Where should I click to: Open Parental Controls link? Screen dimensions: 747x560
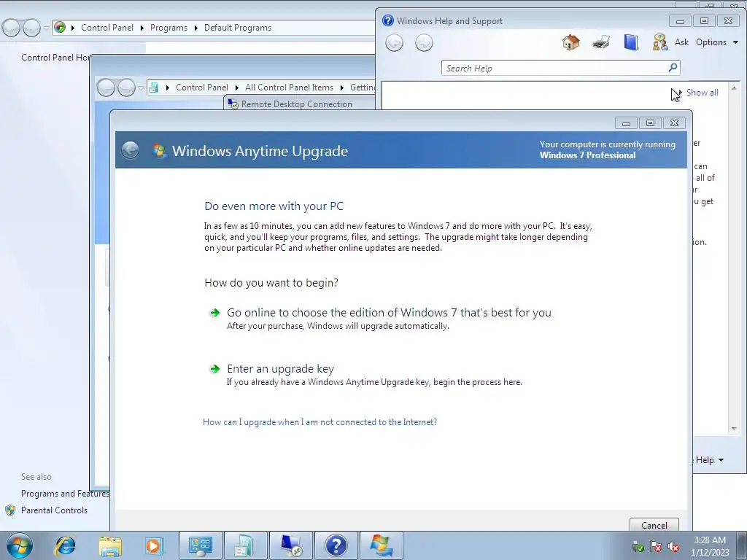point(54,510)
